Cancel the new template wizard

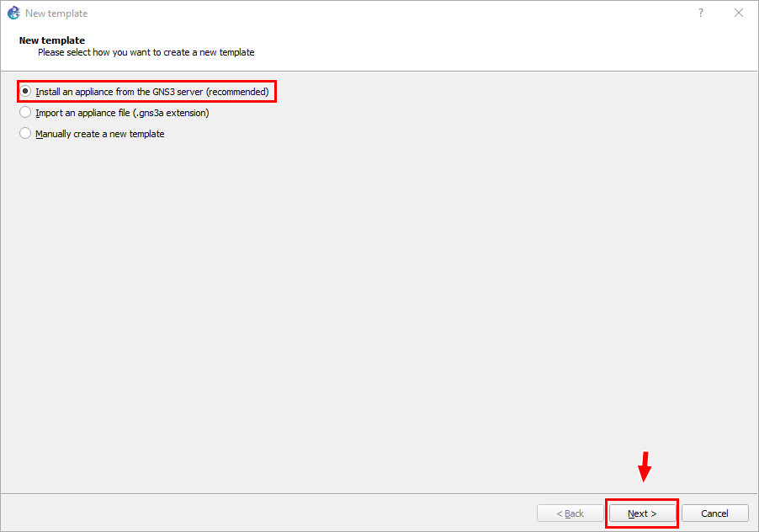(714, 513)
